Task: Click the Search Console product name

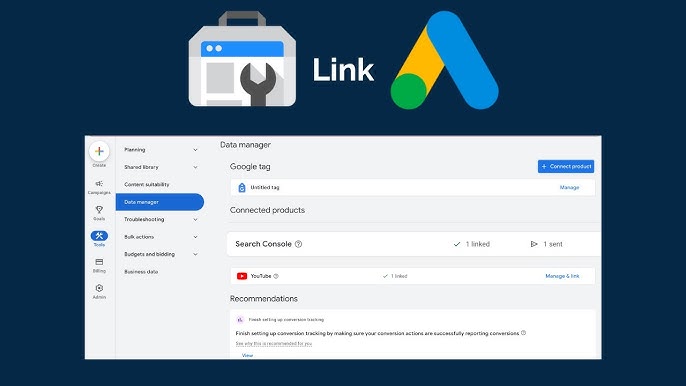Action: click(263, 244)
